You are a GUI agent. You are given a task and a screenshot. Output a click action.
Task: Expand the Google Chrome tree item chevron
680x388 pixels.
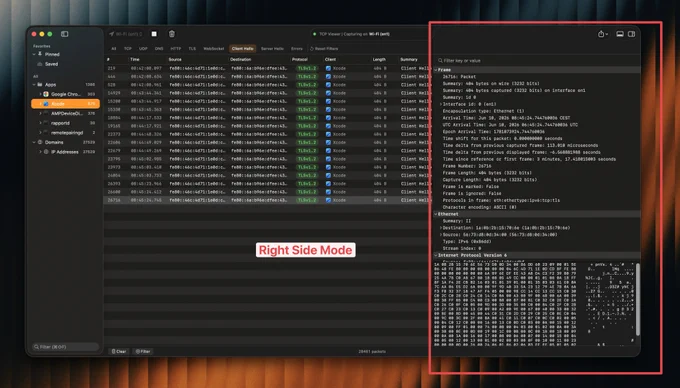click(40, 94)
